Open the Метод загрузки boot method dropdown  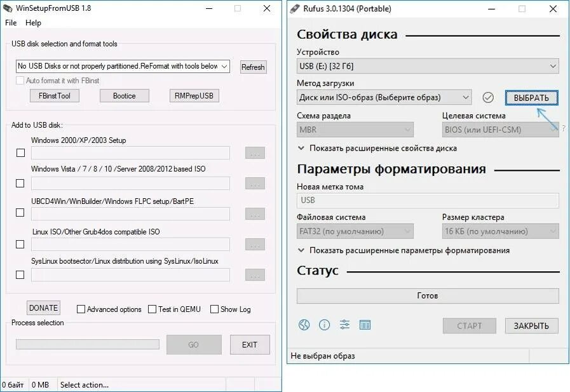point(384,97)
